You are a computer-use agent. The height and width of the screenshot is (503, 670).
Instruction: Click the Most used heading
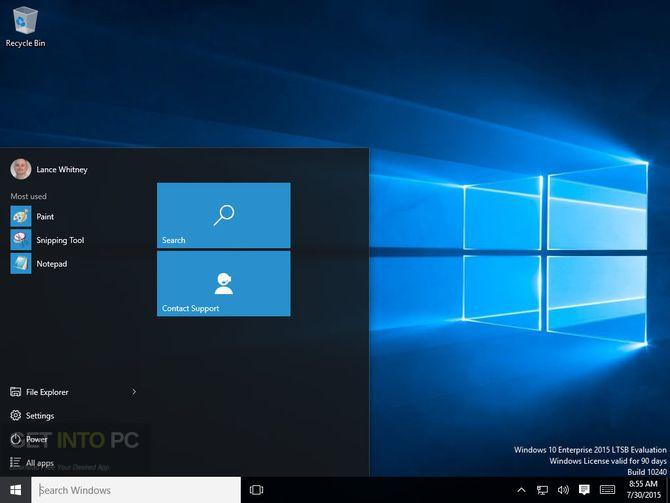(x=28, y=196)
